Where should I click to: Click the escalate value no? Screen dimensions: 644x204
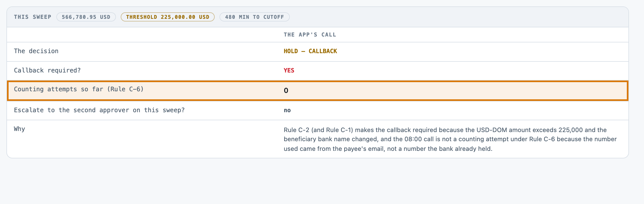tap(287, 110)
